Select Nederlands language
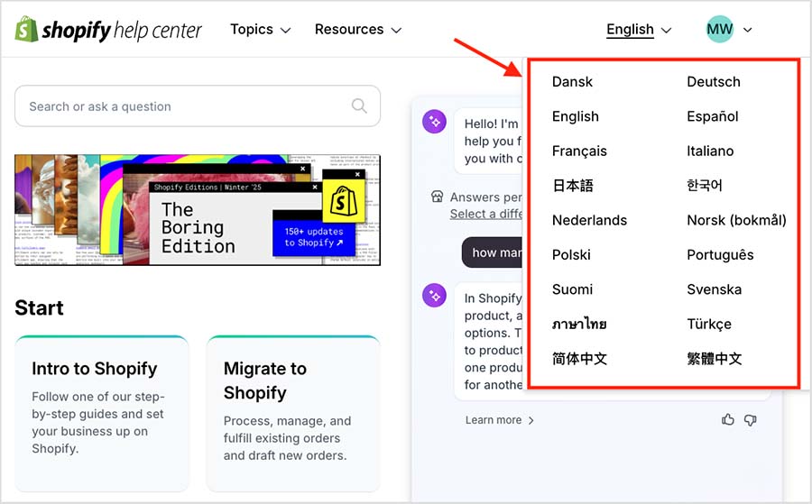The width and height of the screenshot is (812, 504). coord(589,220)
